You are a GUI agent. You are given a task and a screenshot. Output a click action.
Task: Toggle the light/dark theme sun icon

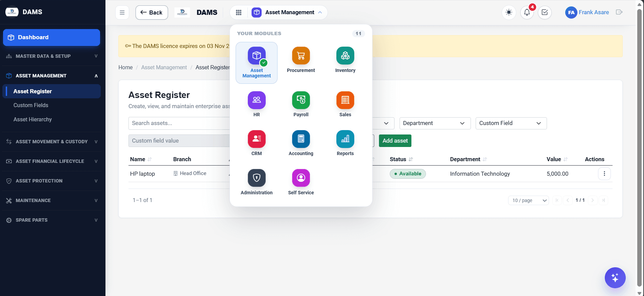[x=509, y=13]
